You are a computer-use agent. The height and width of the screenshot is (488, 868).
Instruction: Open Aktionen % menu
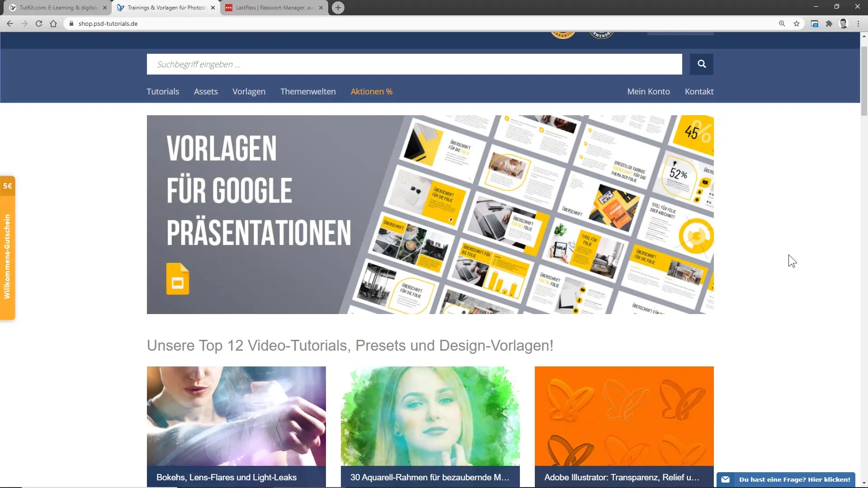tap(372, 92)
